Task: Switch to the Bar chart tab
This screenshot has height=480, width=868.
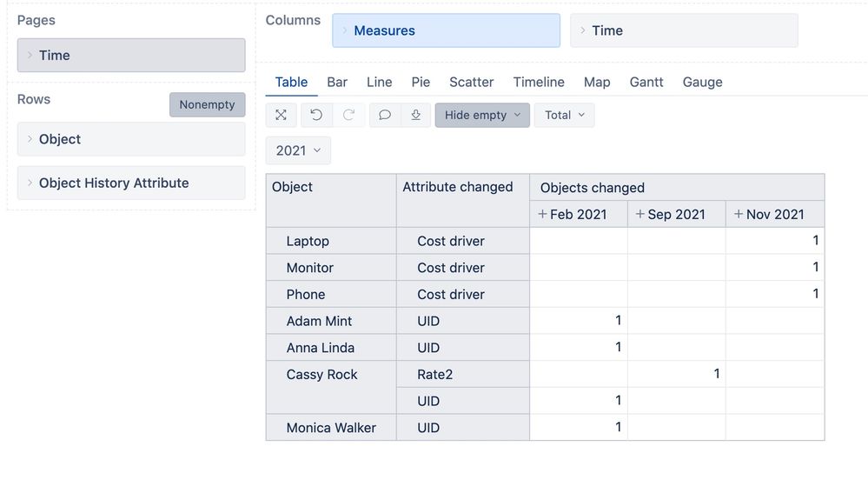Action: [x=337, y=82]
